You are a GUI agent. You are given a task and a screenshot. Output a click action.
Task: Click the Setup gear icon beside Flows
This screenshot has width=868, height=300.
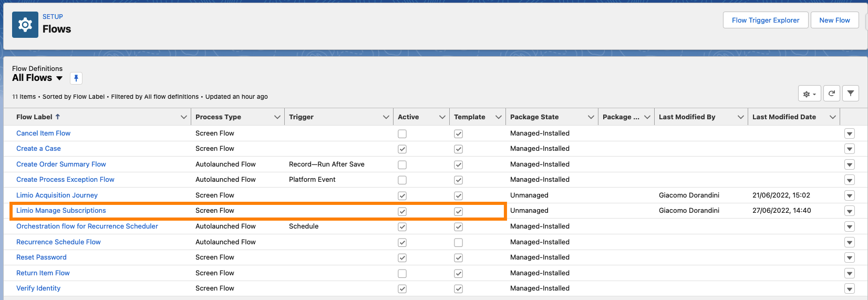click(25, 25)
